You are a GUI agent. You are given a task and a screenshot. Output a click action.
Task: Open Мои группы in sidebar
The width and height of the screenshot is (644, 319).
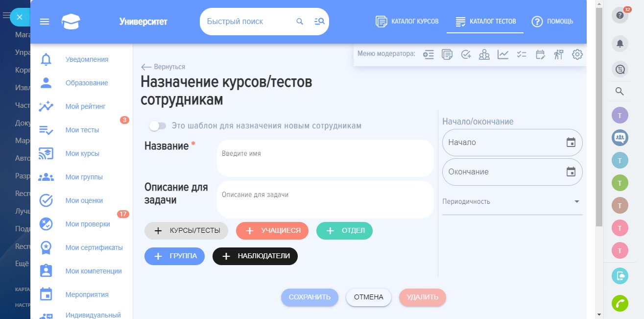pyautogui.click(x=81, y=177)
